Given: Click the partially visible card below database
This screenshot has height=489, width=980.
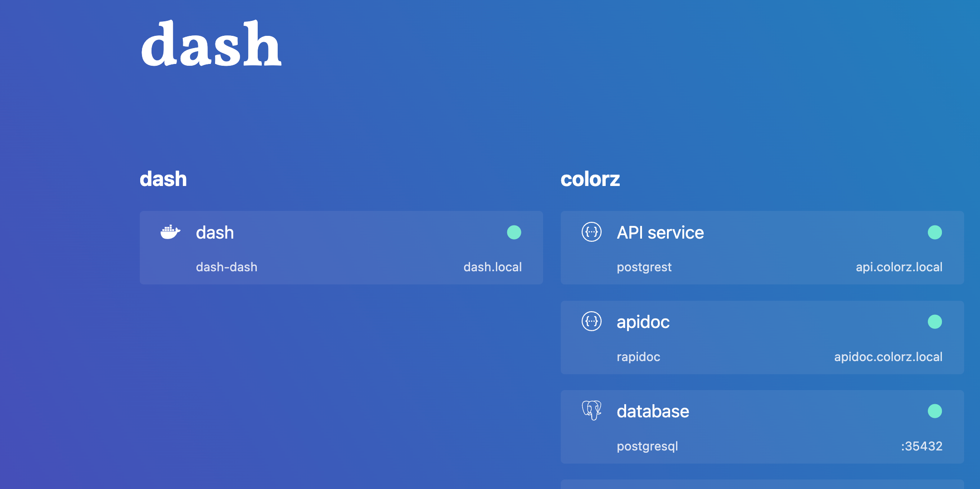Looking at the screenshot, I should (763, 484).
